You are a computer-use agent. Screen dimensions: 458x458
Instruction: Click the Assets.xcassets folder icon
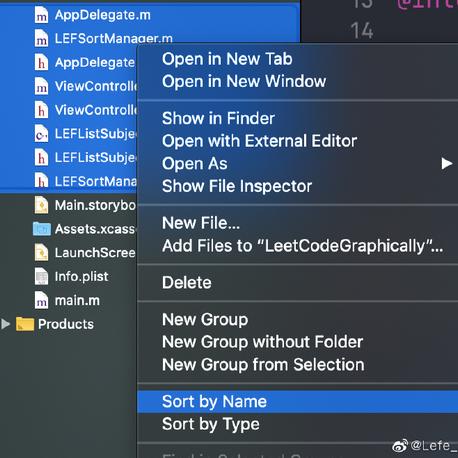coord(42,229)
